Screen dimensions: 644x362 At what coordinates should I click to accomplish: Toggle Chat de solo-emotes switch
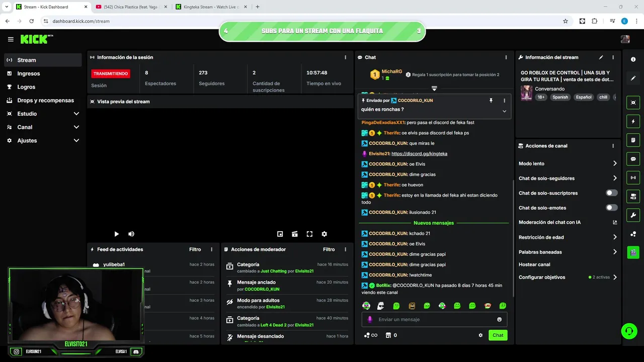tap(611, 208)
